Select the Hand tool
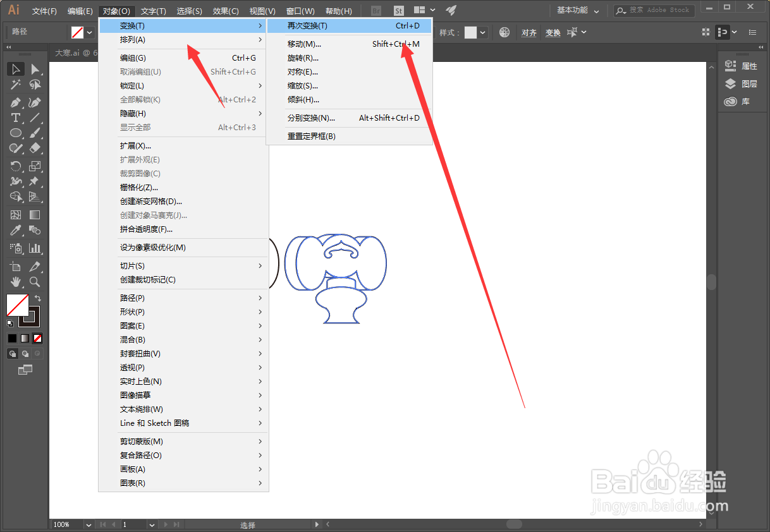This screenshot has width=770, height=532. point(16,282)
